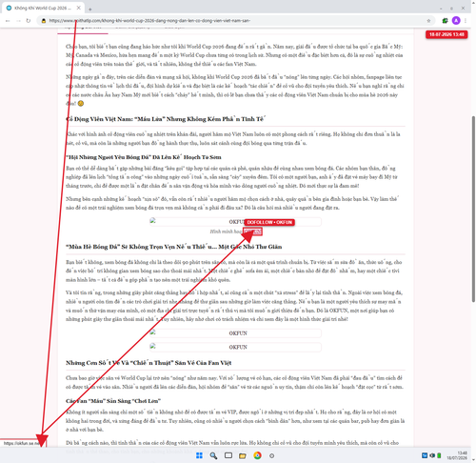476x463 pixels.
Task: Click the 'Hội Những Người Yêu Bóng Đá' subheading
Action: point(144,157)
